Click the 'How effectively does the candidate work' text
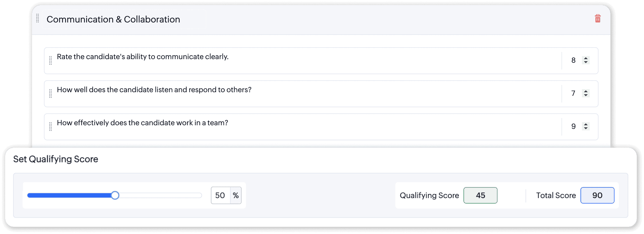The image size is (644, 234). pos(142,123)
